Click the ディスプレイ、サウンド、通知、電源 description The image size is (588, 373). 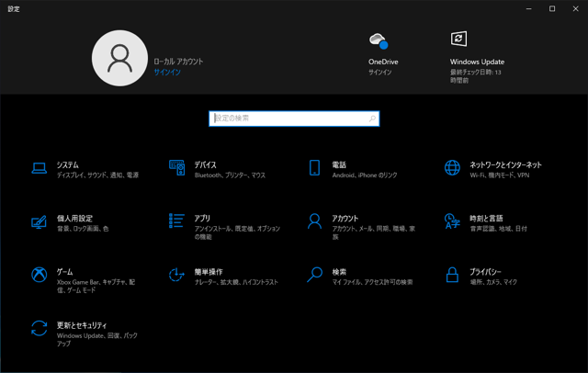98,175
